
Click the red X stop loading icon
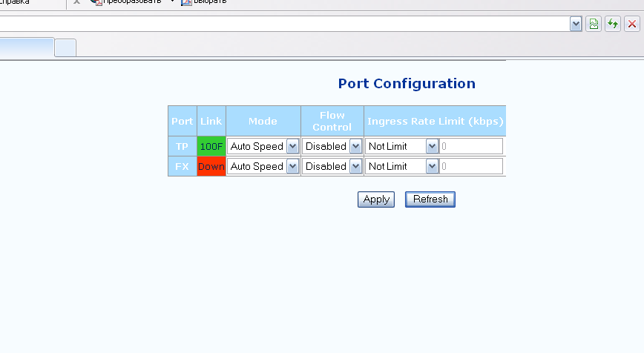point(631,24)
